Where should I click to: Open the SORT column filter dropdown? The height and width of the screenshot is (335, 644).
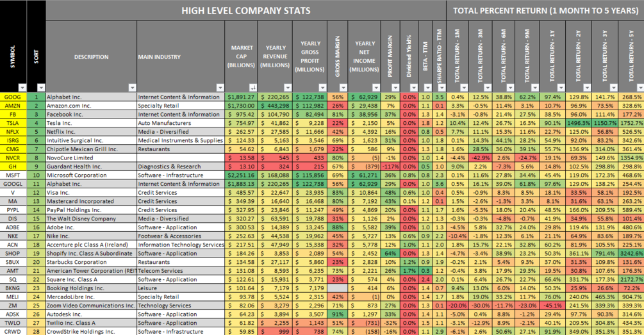tap(41, 88)
